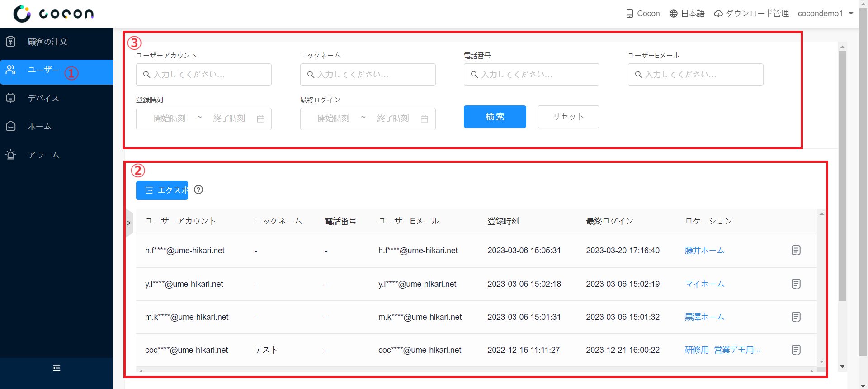Expand cocondemo1 account dropdown
Image resolution: width=868 pixels, height=389 pixels.
(826, 14)
